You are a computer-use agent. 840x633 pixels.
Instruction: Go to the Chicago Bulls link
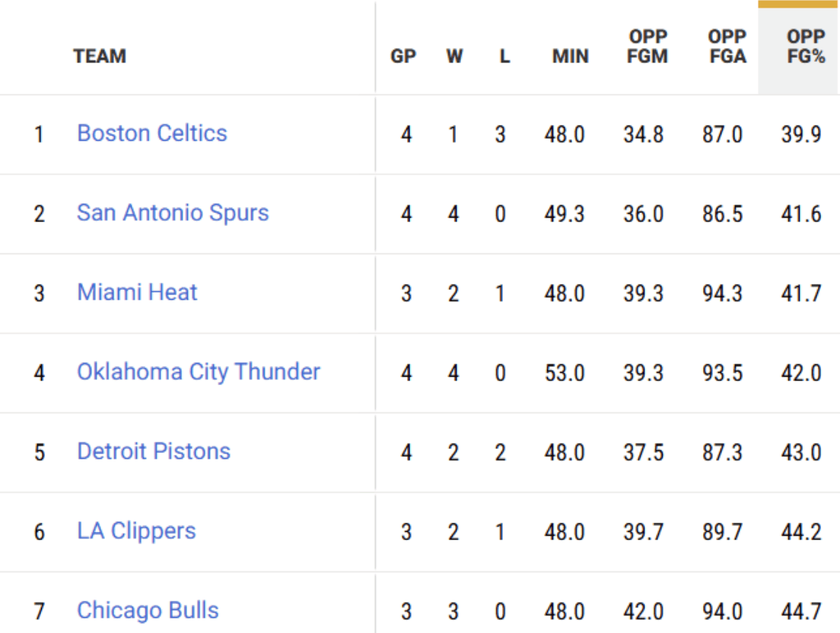click(x=148, y=610)
